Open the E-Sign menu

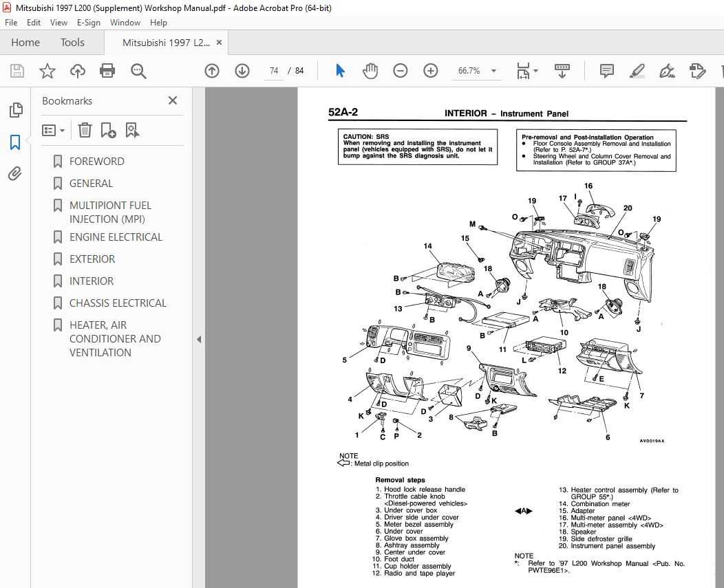pos(88,22)
